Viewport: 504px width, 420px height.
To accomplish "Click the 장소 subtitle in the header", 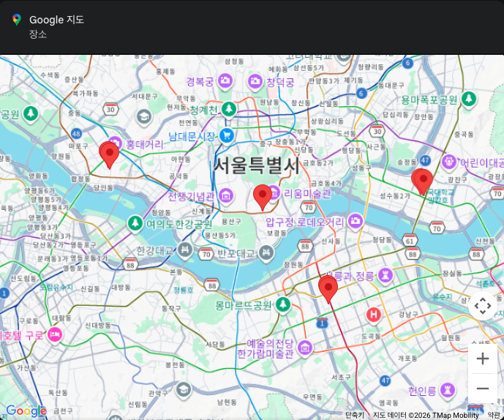I will 38,34.
